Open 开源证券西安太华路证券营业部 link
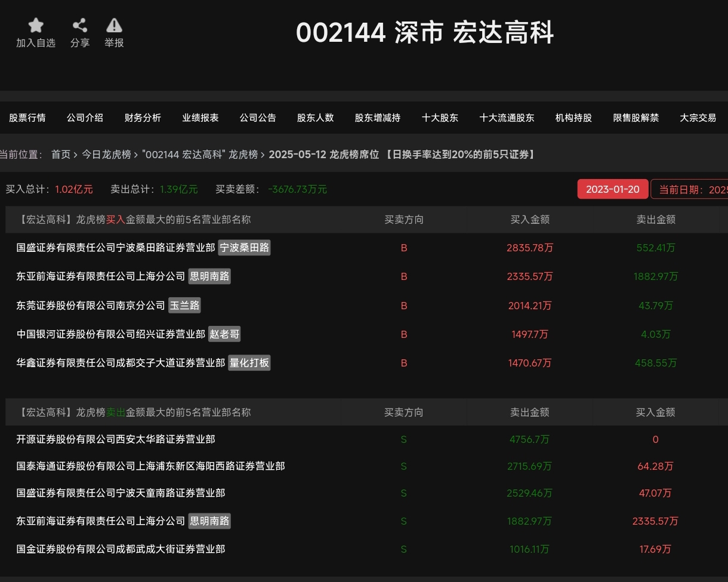 coord(116,439)
